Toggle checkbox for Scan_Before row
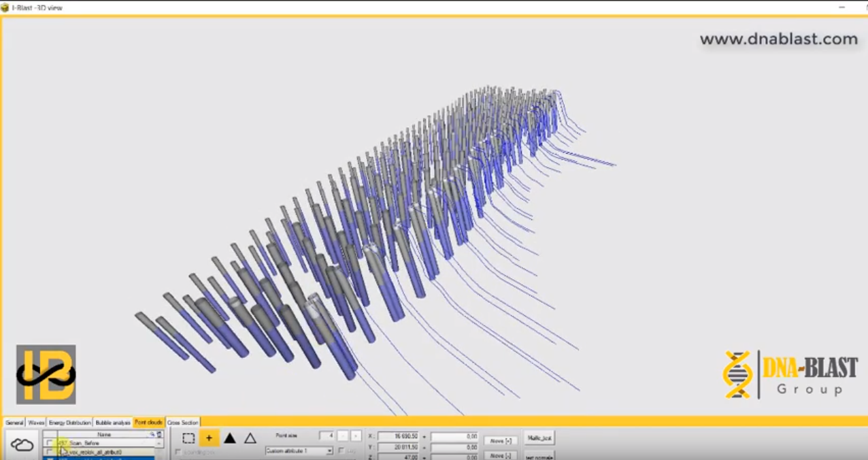This screenshot has height=460, width=868. tap(49, 443)
